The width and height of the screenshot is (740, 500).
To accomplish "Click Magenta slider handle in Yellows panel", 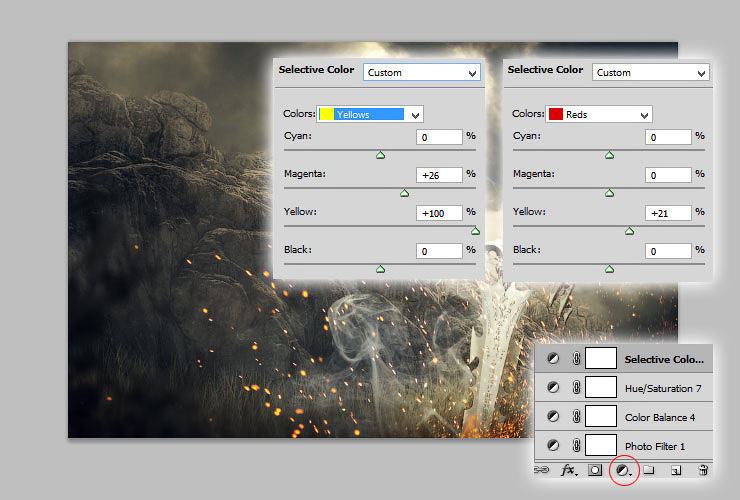I will [x=404, y=193].
